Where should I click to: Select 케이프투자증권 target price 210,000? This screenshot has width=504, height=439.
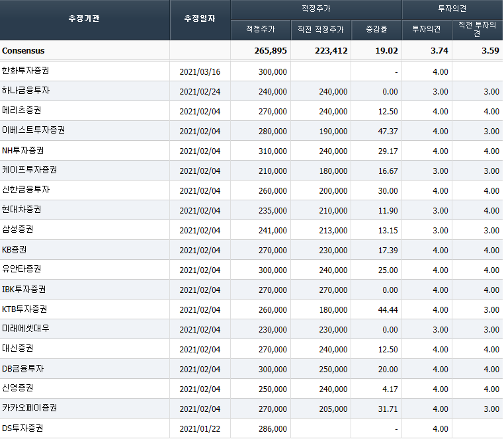click(x=273, y=171)
